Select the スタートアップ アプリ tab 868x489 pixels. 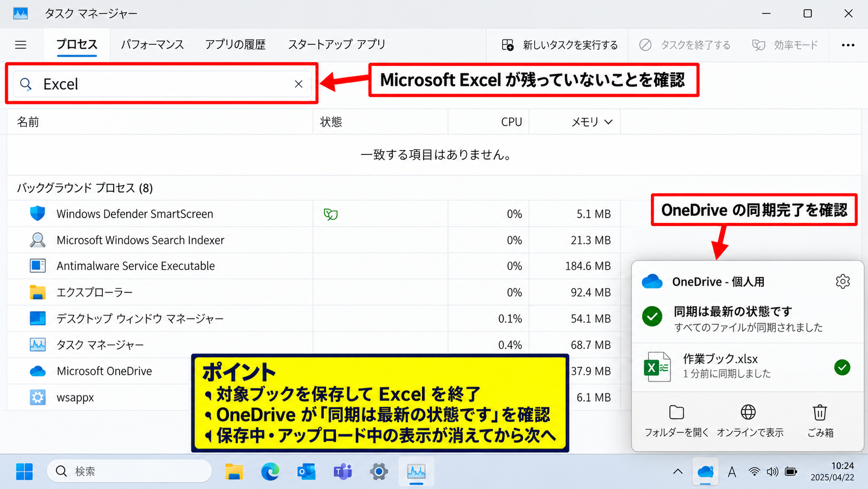336,45
